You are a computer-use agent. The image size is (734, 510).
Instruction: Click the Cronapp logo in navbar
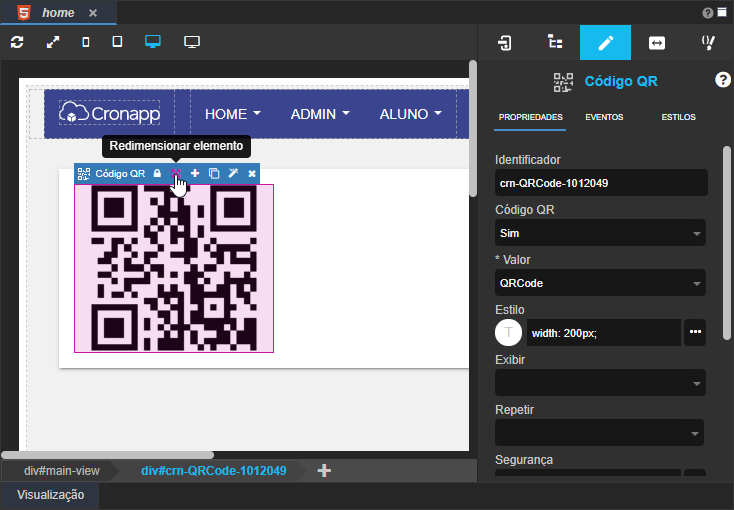pyautogui.click(x=110, y=112)
